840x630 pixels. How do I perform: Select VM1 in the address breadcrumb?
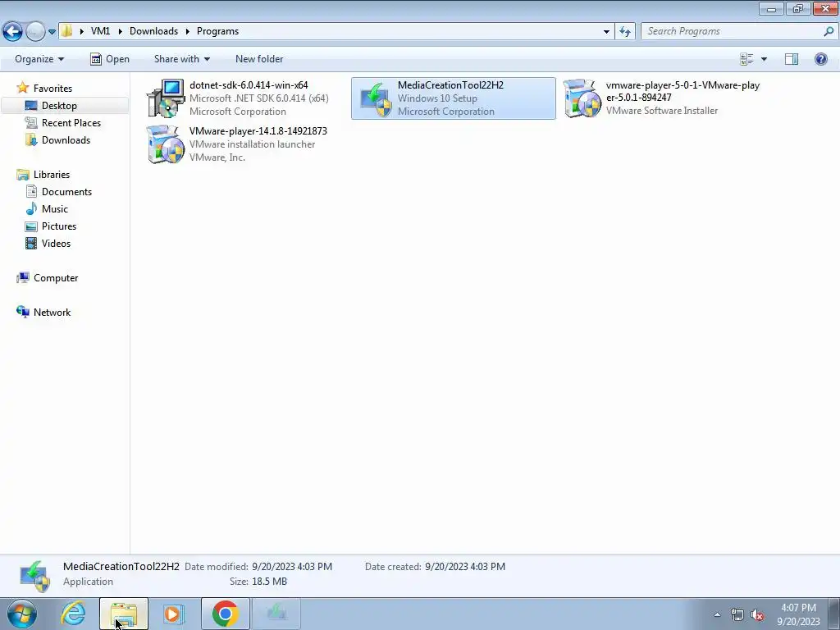[x=100, y=31]
